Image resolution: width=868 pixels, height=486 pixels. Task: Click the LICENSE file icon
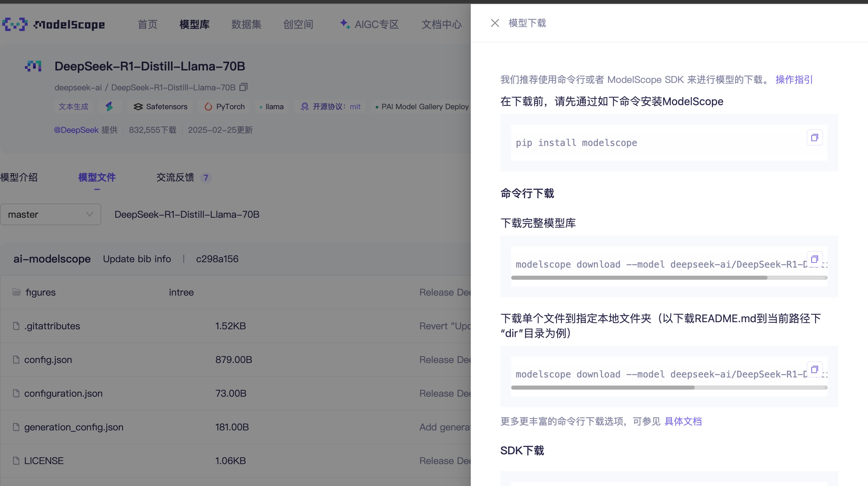[16, 460]
